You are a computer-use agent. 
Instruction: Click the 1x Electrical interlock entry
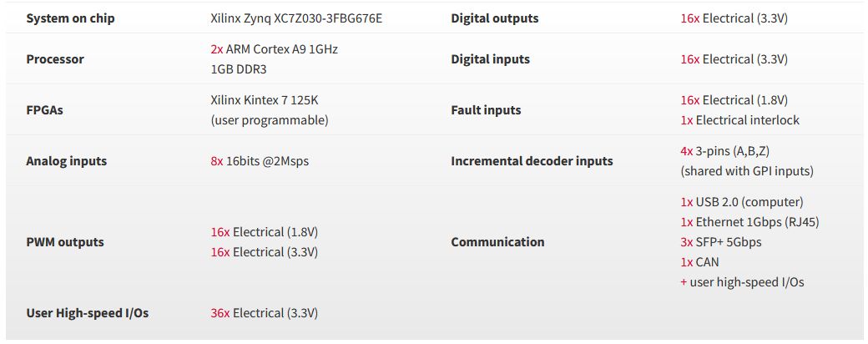tap(739, 120)
